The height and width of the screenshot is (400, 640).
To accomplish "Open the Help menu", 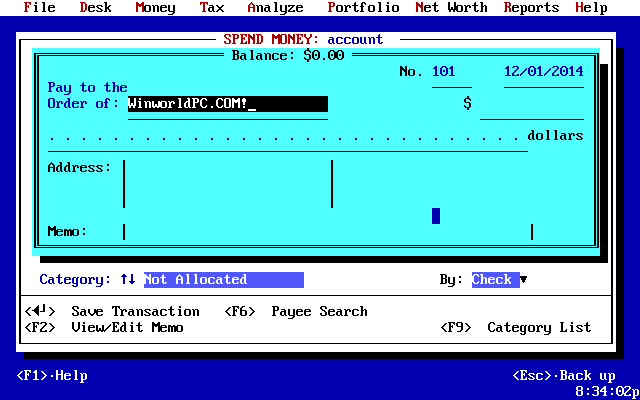I will (591, 7).
